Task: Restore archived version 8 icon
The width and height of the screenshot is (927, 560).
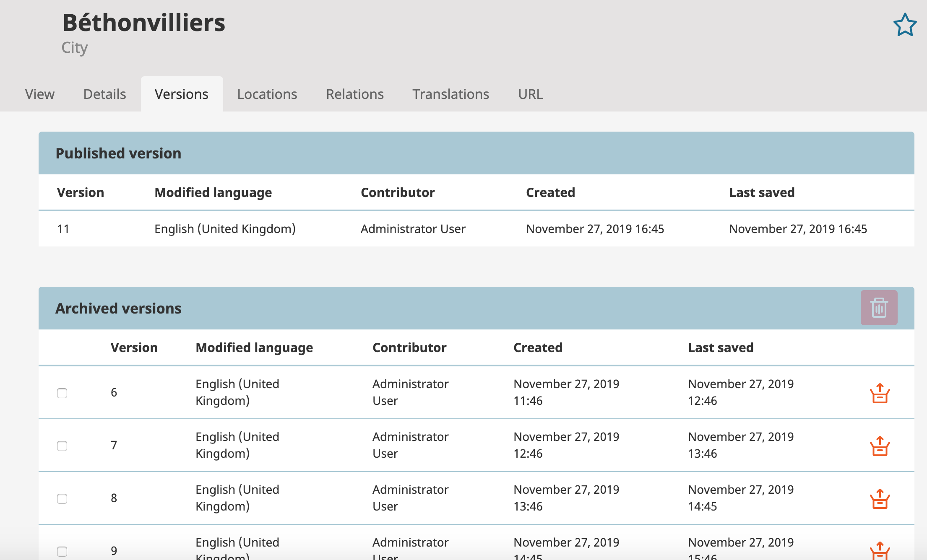Action: tap(880, 499)
